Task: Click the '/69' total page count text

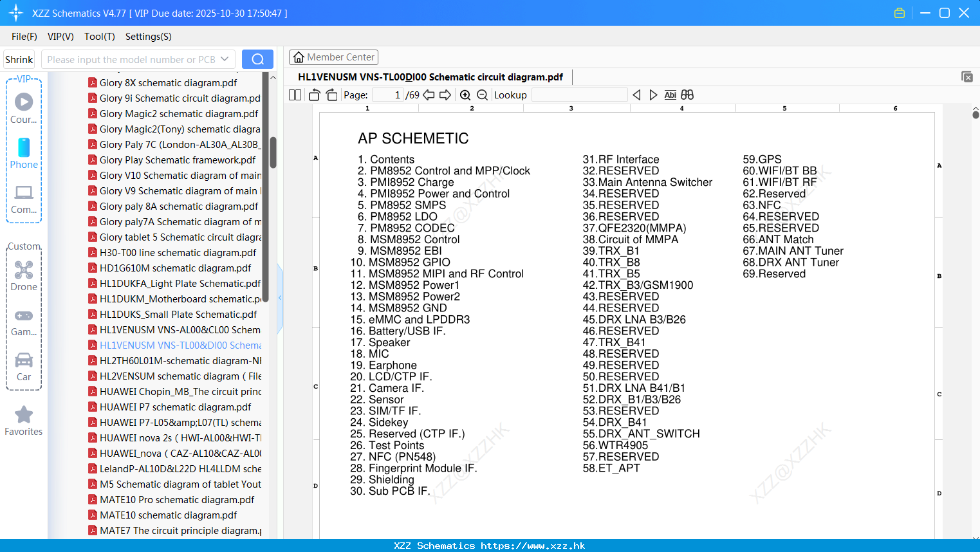Action: point(412,95)
